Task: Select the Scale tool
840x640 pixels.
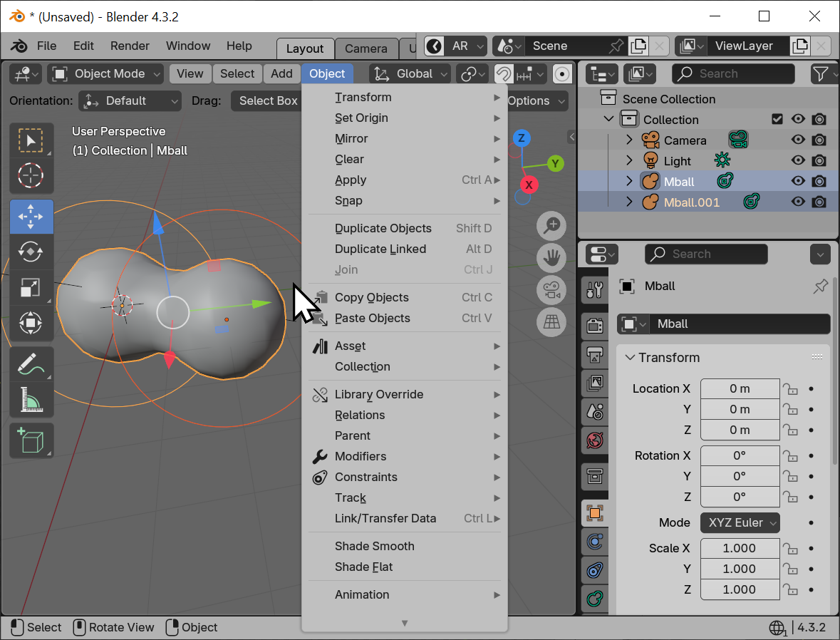Action: pos(31,287)
